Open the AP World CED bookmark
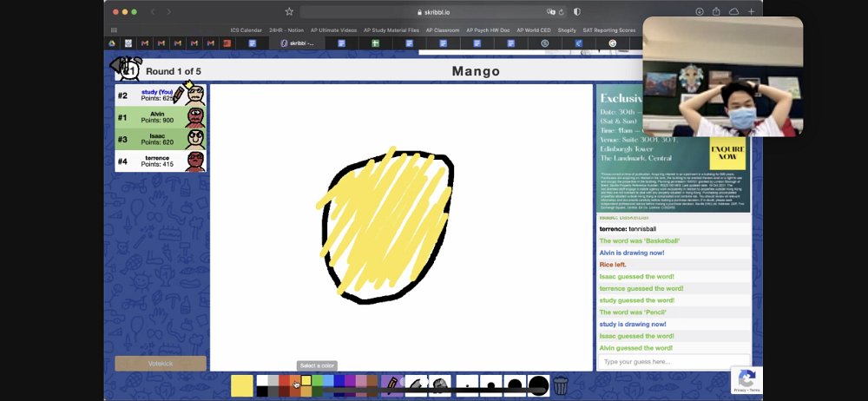This screenshot has height=401, width=868. (534, 30)
